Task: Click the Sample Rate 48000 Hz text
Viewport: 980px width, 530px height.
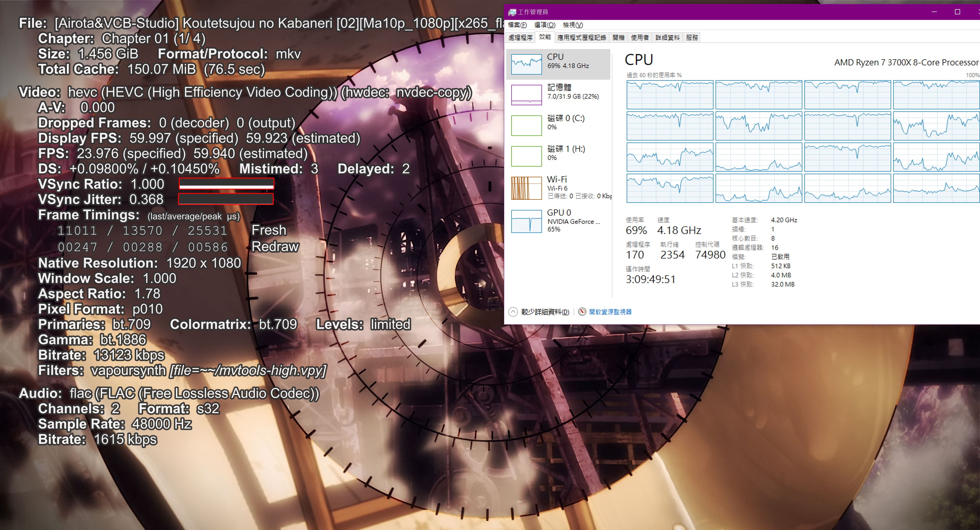Action: 115,424
